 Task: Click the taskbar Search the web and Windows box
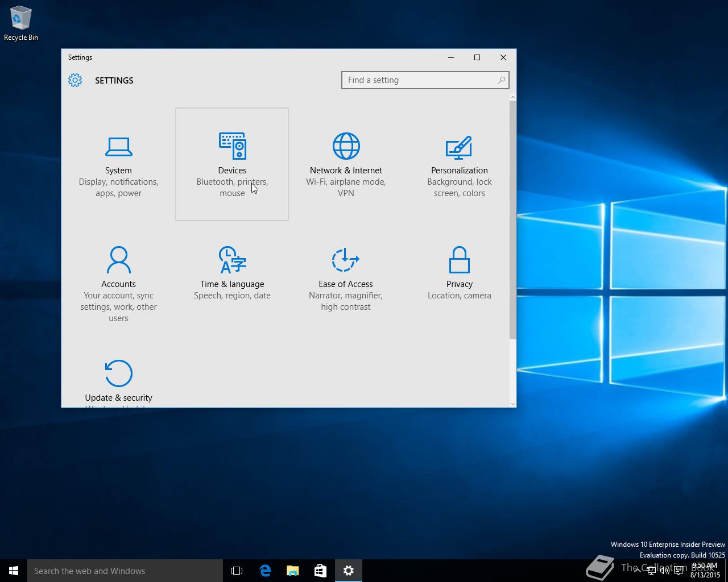(x=125, y=571)
